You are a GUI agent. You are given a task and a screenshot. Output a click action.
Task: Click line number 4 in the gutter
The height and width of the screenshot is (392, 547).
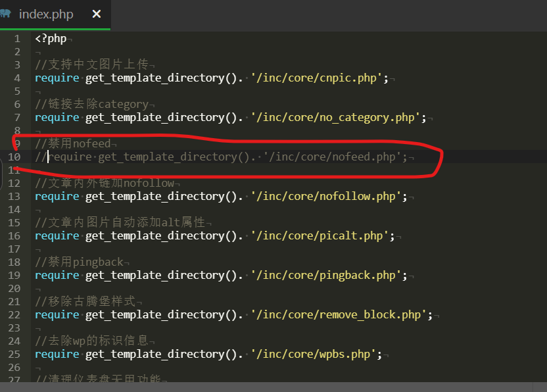(x=18, y=78)
